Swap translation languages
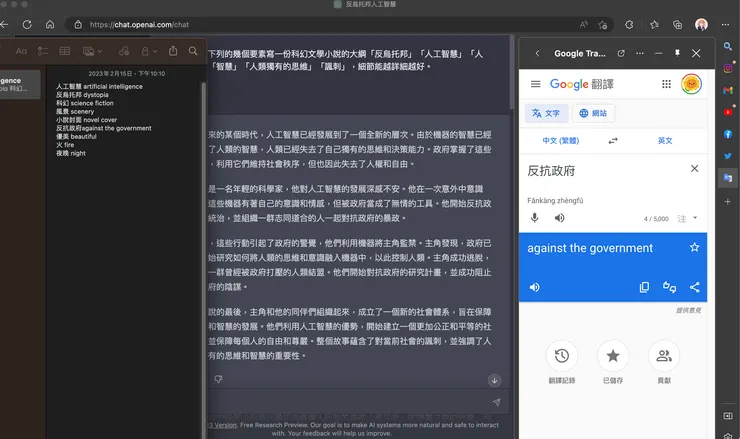The width and height of the screenshot is (740, 439). [x=613, y=141]
